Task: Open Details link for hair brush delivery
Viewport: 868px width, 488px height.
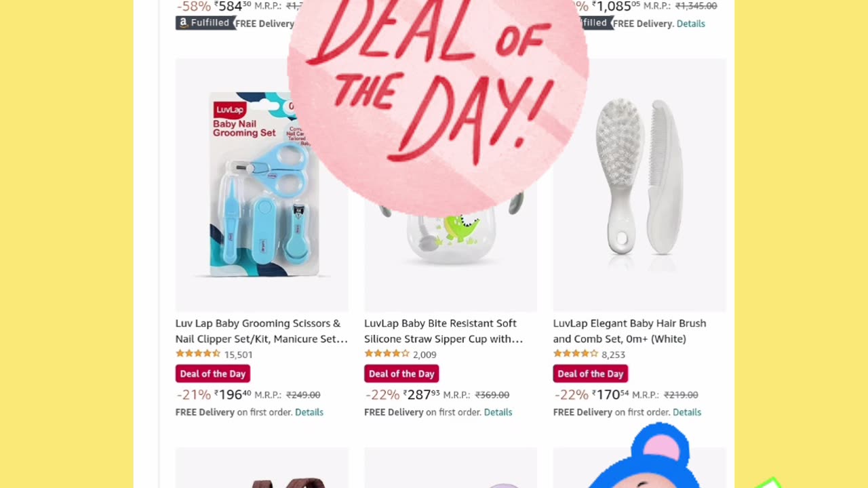Action: [x=687, y=412]
